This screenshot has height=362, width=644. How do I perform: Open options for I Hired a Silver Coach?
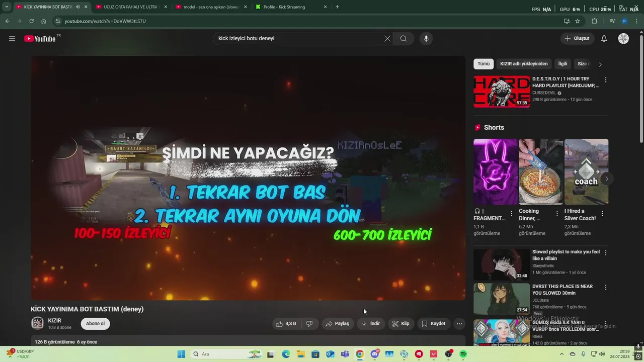click(603, 213)
